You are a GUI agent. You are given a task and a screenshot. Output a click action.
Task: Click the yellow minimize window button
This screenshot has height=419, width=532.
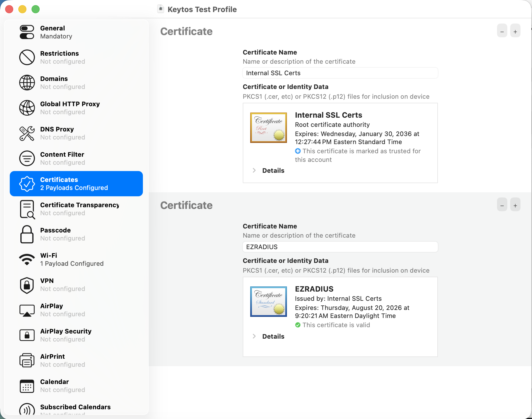pyautogui.click(x=22, y=9)
